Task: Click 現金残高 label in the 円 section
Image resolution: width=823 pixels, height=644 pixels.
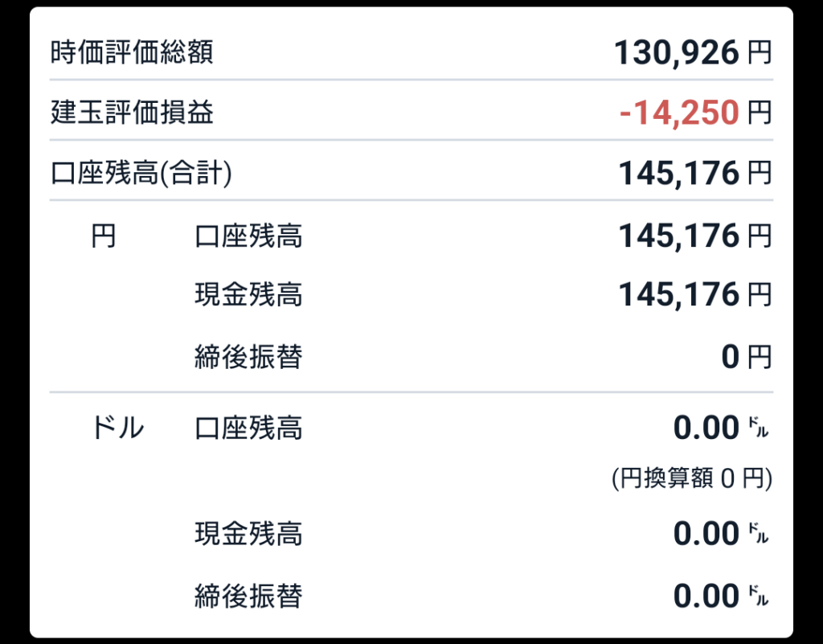Action: click(248, 295)
